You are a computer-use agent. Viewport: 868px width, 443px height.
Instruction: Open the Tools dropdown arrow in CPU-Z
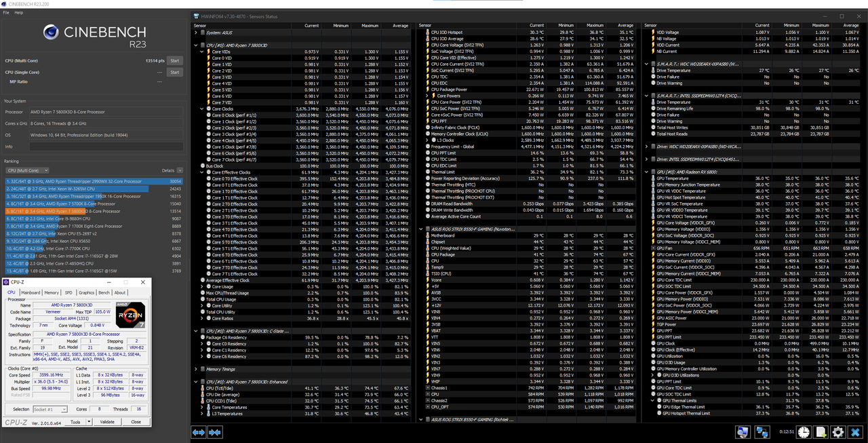point(88,421)
